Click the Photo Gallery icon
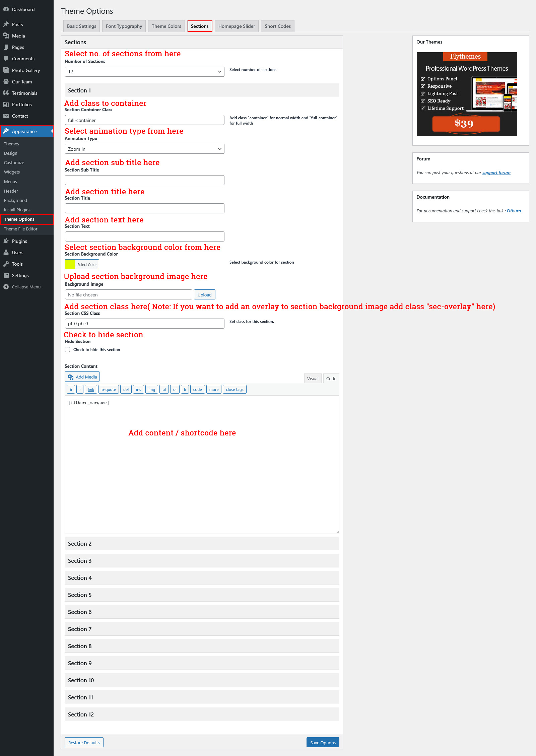This screenshot has width=536, height=756. point(6,70)
